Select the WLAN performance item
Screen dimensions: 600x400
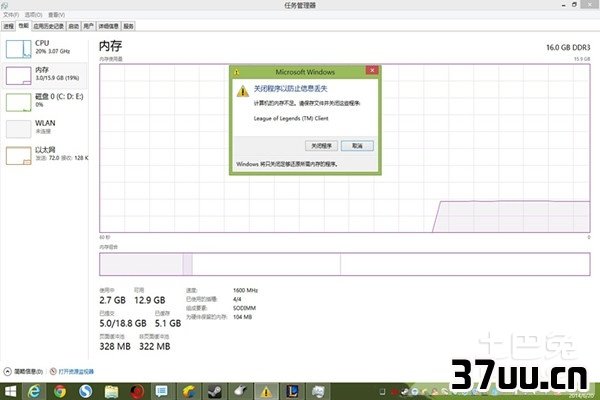pyautogui.click(x=44, y=129)
